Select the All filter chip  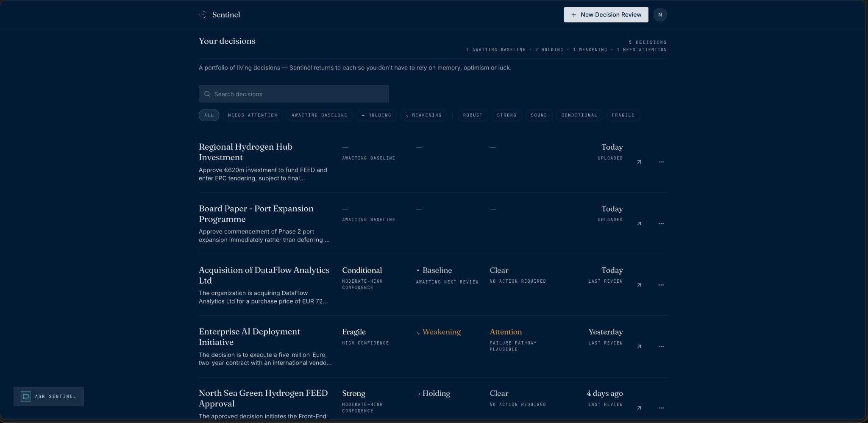click(209, 115)
